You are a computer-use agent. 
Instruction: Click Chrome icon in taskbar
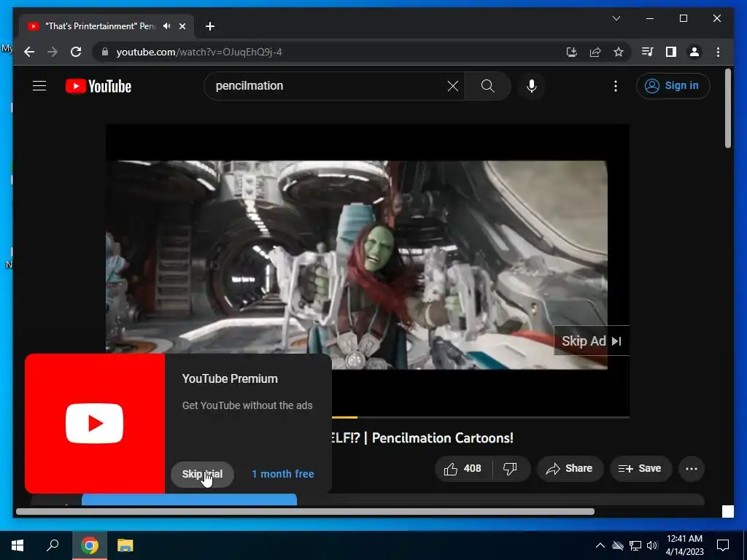tap(90, 545)
